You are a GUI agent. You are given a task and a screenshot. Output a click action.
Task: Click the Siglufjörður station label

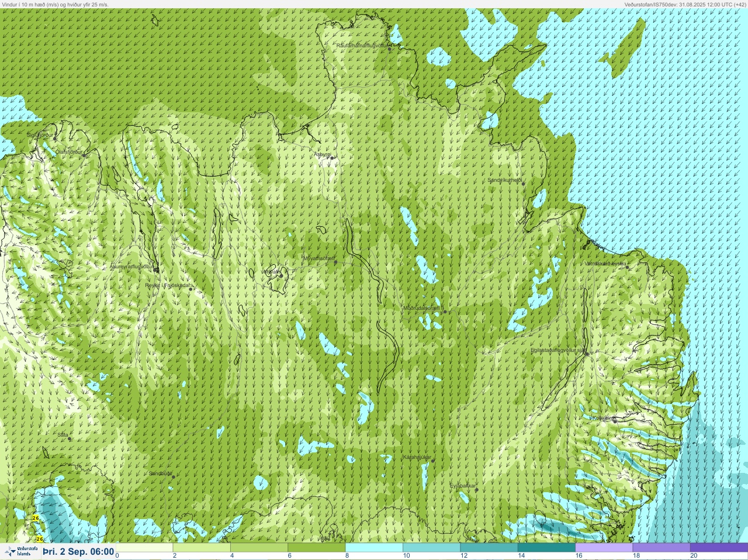click(40, 135)
